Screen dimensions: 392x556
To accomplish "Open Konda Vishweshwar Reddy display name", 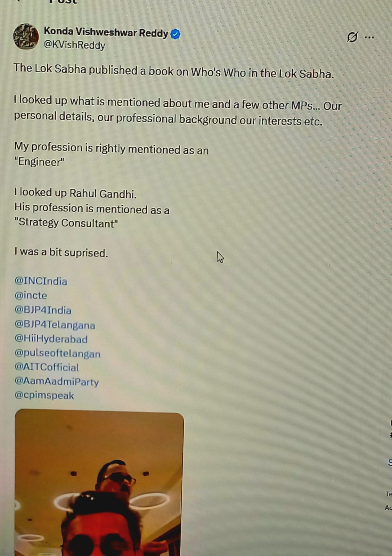I will click(106, 32).
